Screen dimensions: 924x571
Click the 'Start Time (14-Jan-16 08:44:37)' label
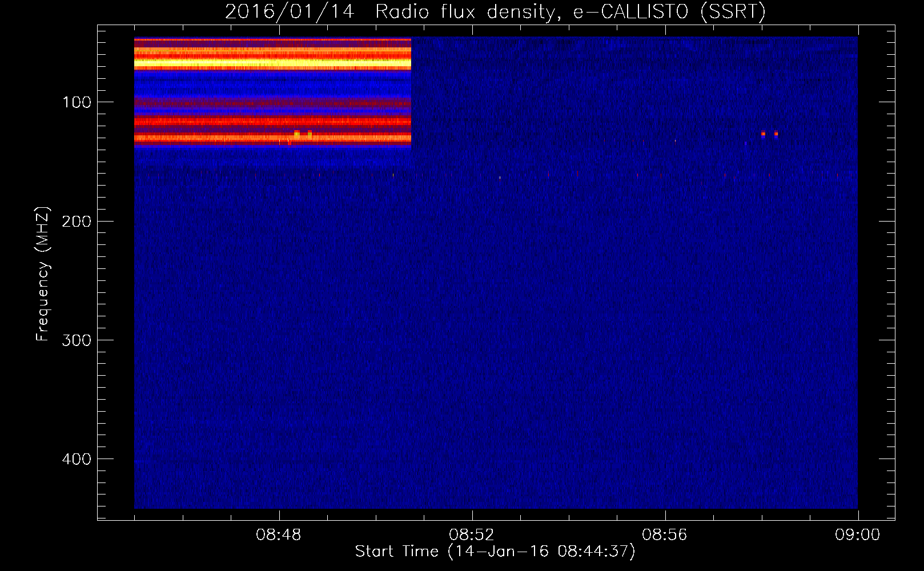pos(495,552)
